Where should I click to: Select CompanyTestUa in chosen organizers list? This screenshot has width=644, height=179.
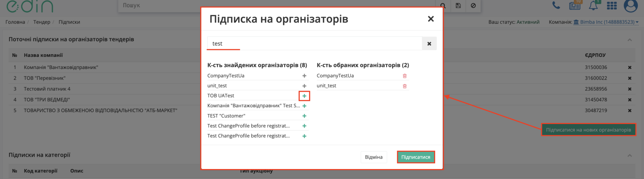335,76
